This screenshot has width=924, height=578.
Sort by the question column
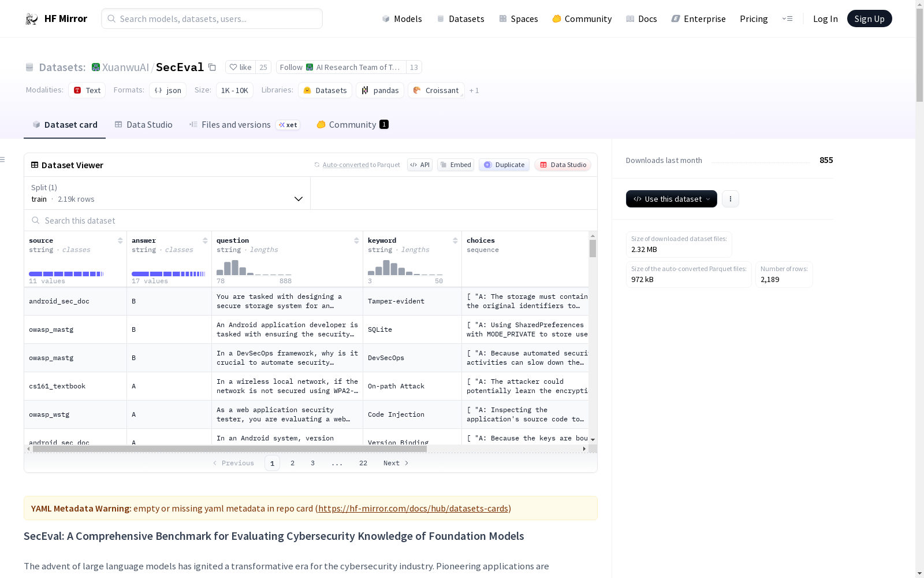tap(356, 240)
